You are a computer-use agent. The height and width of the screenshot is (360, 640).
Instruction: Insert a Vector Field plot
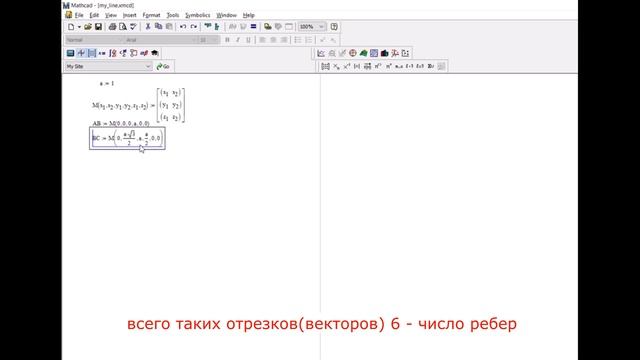coord(405,53)
